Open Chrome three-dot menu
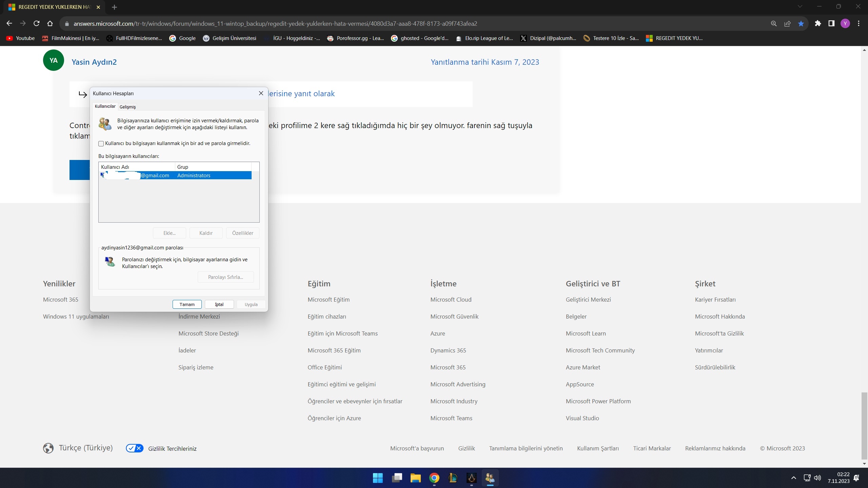Image resolution: width=868 pixels, height=488 pixels. pyautogui.click(x=859, y=23)
